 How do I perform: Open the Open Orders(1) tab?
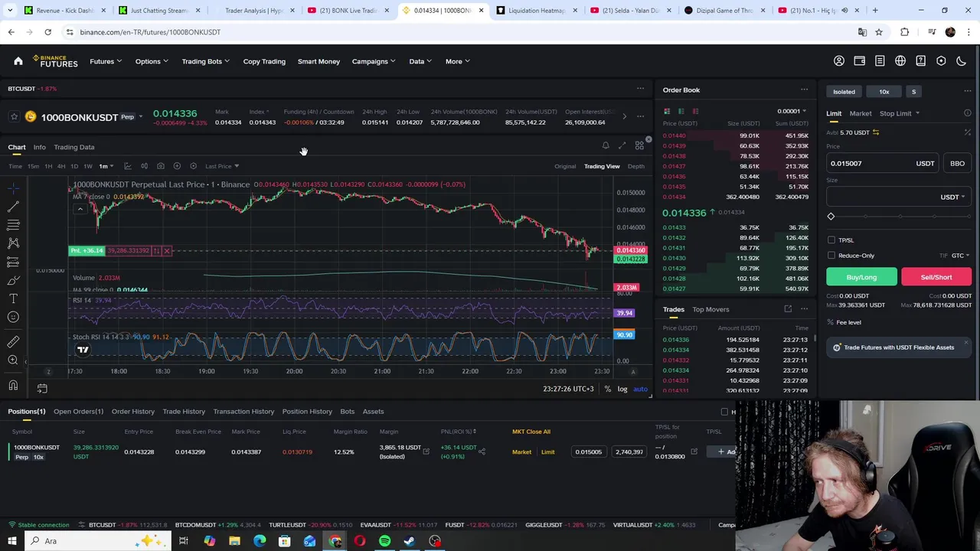pos(78,412)
